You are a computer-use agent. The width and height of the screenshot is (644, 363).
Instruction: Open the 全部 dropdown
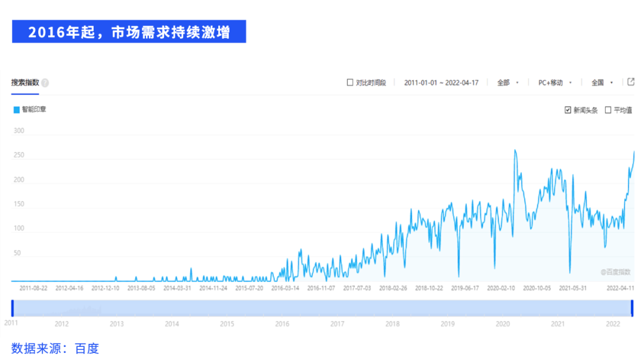(508, 83)
